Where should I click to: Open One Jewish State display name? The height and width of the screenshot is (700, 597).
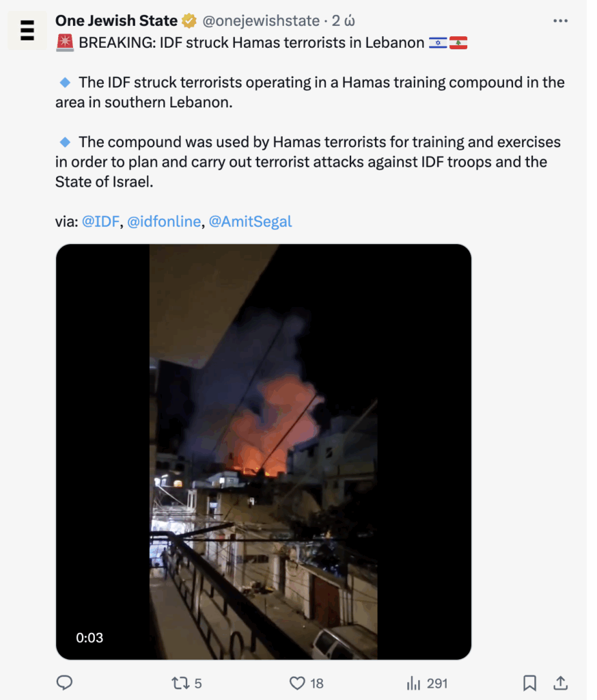pyautogui.click(x=116, y=21)
